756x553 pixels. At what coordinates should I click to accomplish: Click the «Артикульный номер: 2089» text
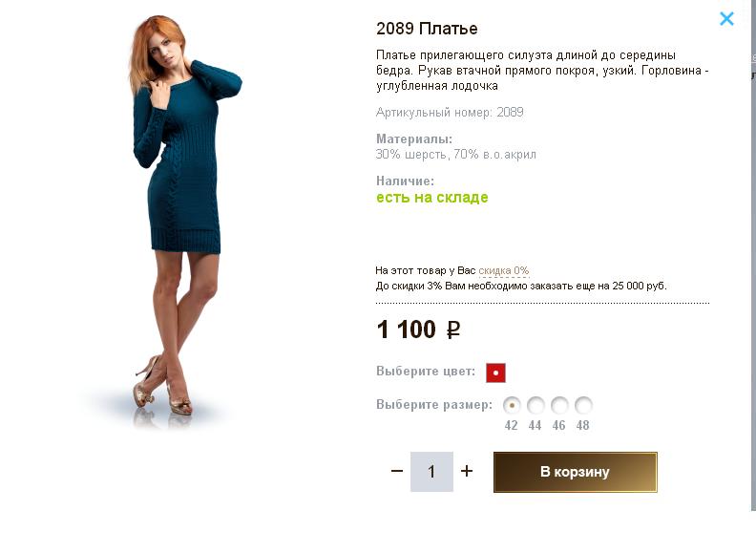450,113
